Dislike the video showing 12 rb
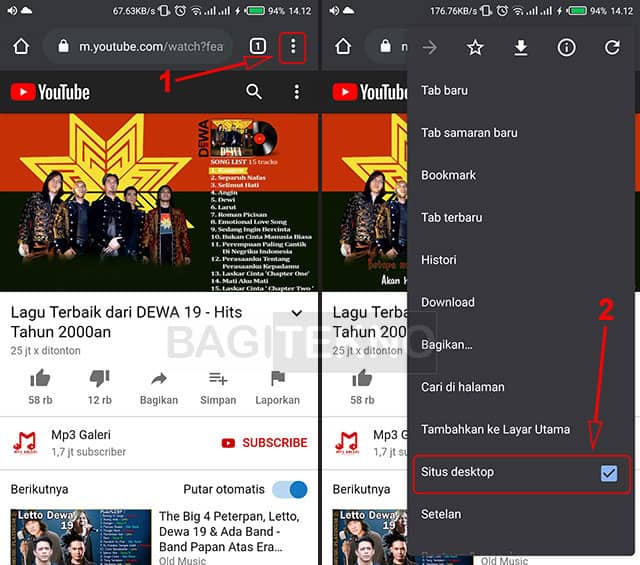640x565 pixels. click(x=100, y=378)
